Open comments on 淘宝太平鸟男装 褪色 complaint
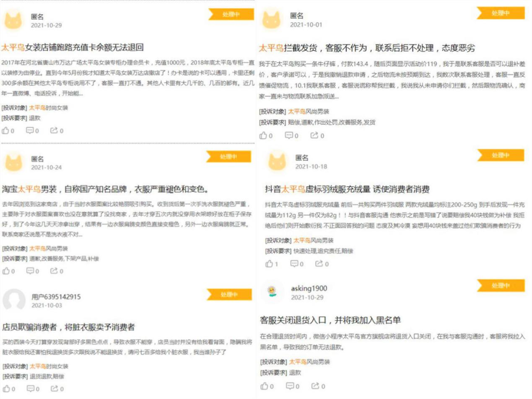Viewport: 532px width, 399px height. pyautogui.click(x=33, y=271)
